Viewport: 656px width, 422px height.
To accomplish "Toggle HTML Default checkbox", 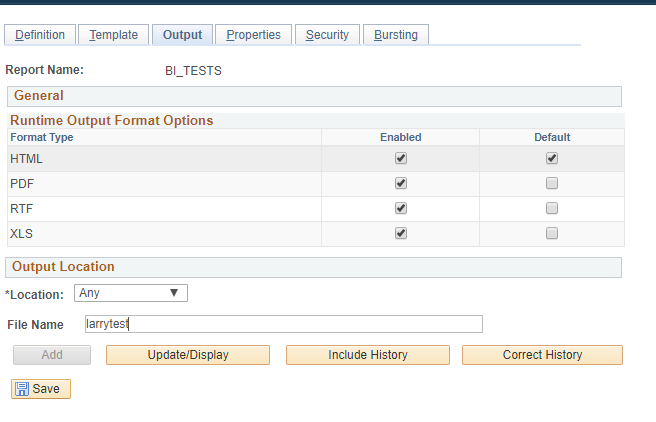I will click(x=552, y=158).
